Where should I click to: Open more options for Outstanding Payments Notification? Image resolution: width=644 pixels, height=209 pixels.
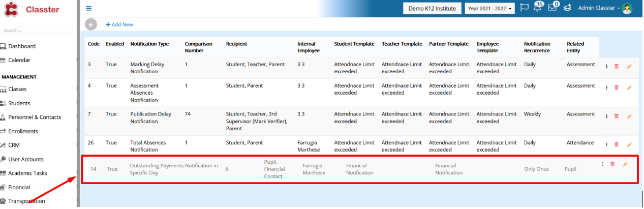pyautogui.click(x=602, y=164)
